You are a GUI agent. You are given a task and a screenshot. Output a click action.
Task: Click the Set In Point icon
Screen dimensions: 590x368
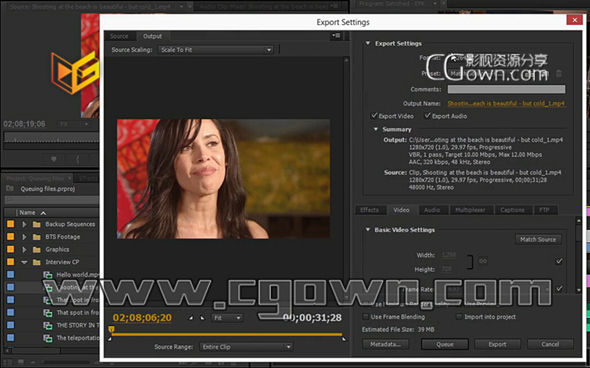click(191, 318)
